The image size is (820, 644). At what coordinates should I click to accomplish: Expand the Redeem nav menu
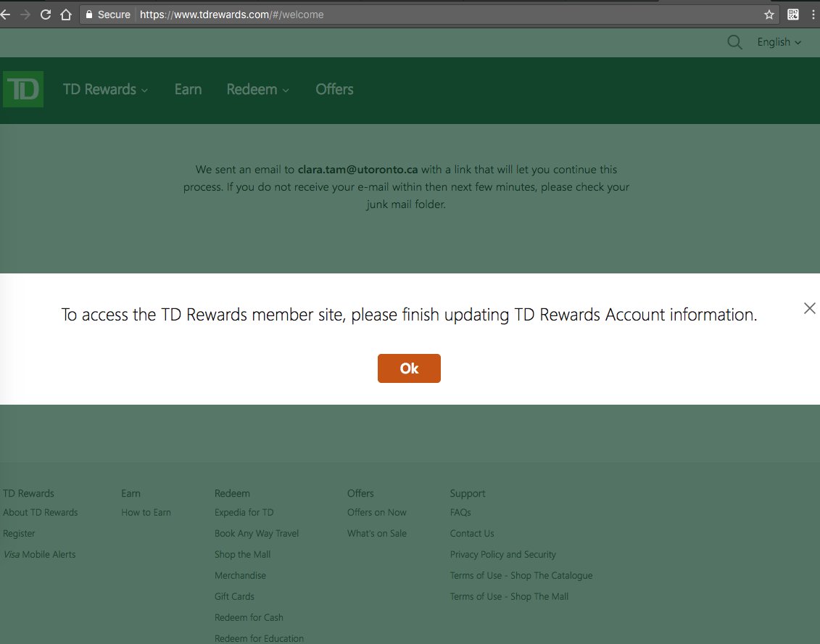[257, 89]
